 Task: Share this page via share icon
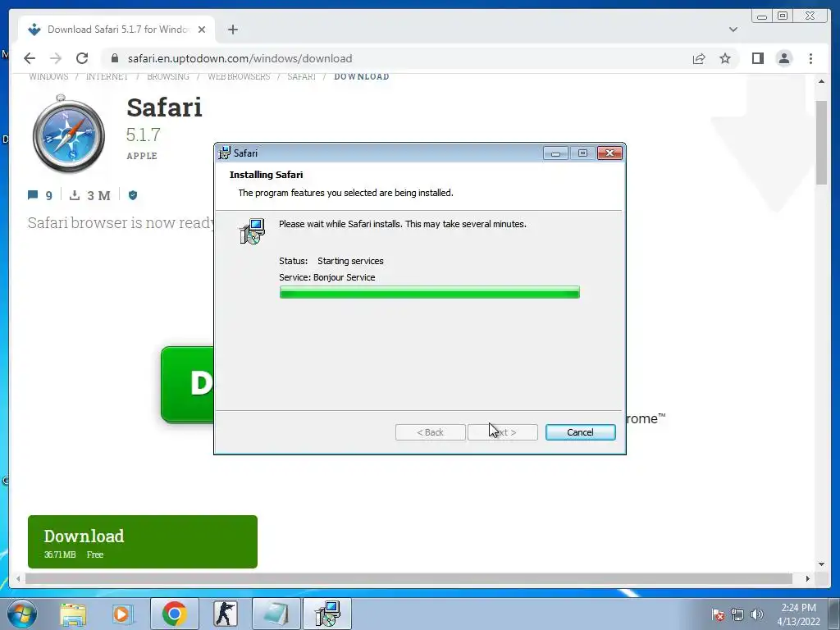click(x=699, y=58)
